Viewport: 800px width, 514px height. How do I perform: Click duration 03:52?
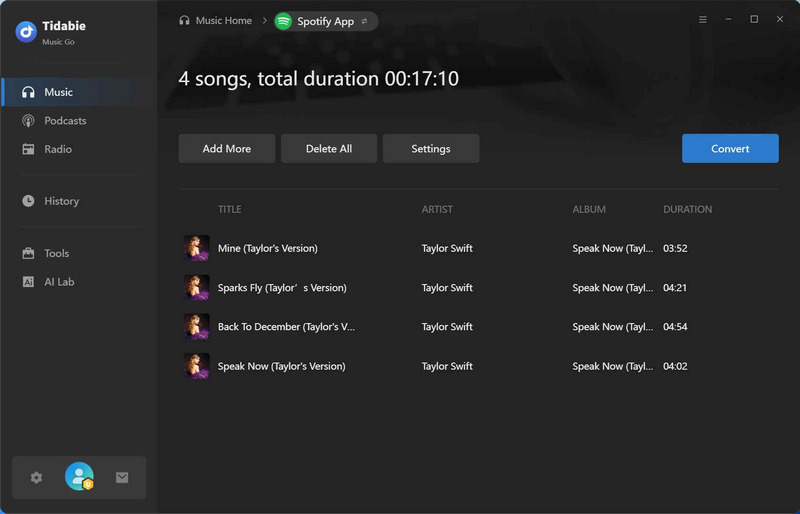pos(675,248)
